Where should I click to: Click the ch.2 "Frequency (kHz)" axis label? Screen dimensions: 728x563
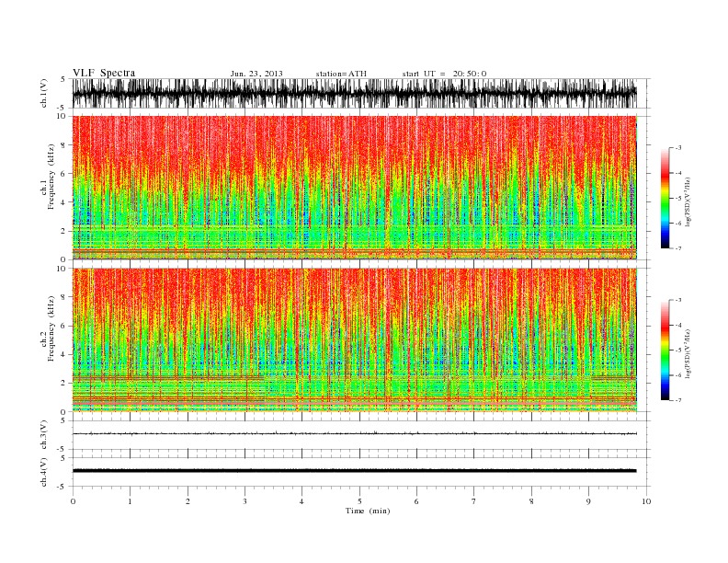point(51,329)
